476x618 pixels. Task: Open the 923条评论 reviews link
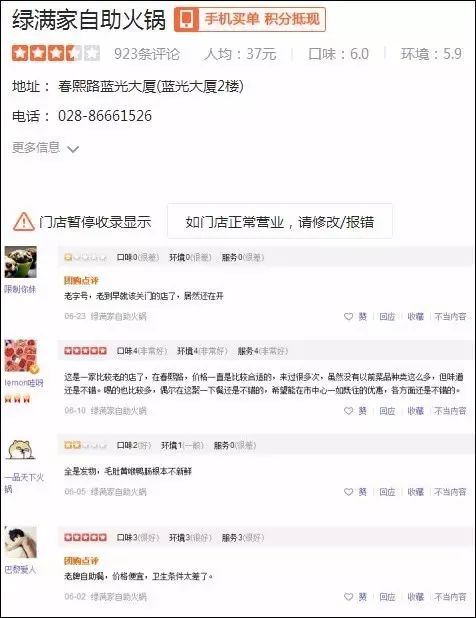pyautogui.click(x=147, y=54)
